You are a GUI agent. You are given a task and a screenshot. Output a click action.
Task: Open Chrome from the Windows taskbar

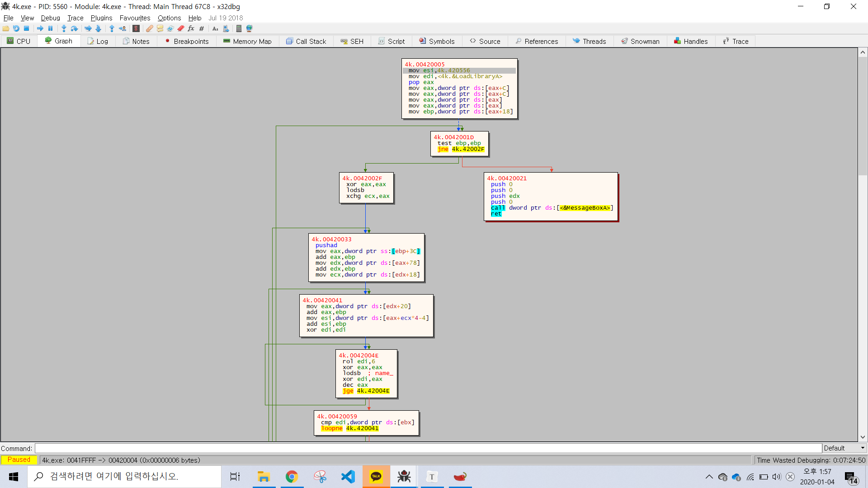point(292,477)
